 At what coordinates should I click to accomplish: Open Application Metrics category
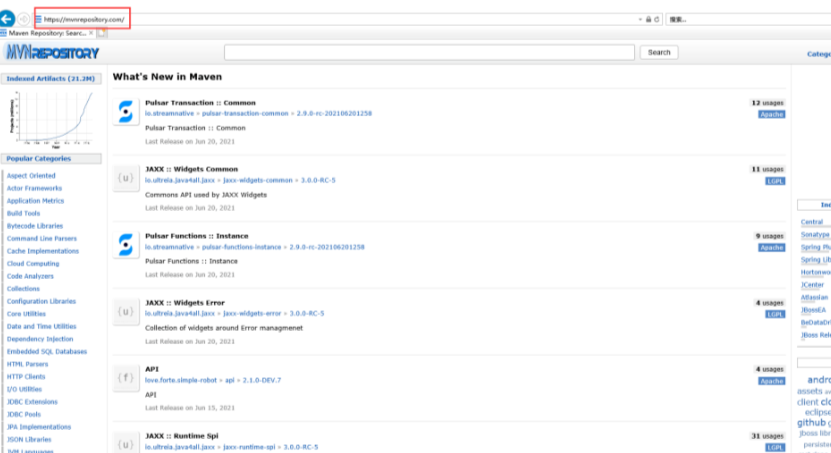pos(35,201)
